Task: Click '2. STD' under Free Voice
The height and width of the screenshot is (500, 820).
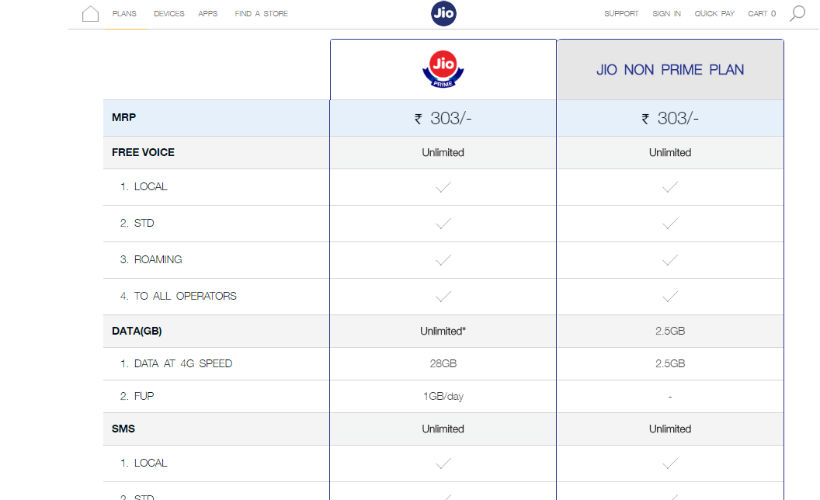Action: (137, 223)
